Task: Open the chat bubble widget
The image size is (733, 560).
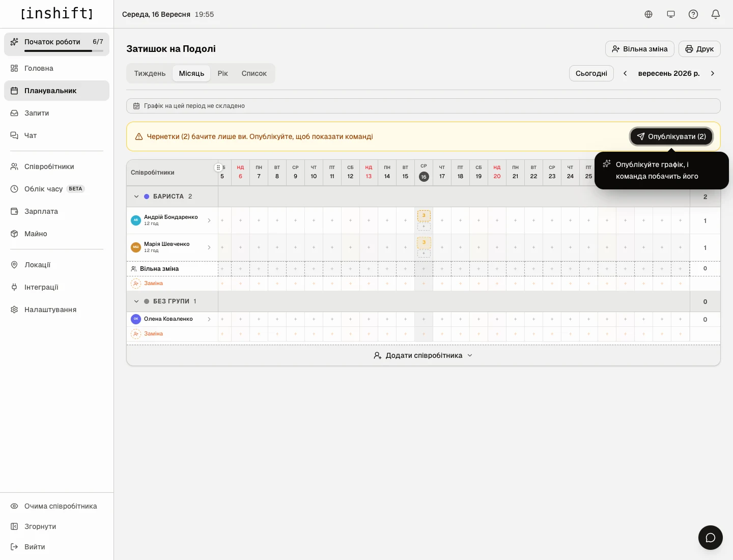Action: [x=711, y=538]
